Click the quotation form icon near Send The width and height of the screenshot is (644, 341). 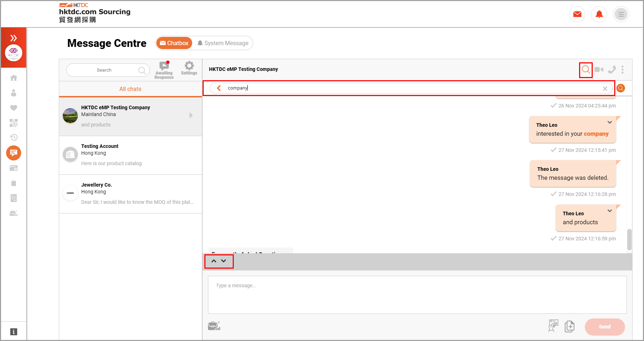[x=553, y=326]
